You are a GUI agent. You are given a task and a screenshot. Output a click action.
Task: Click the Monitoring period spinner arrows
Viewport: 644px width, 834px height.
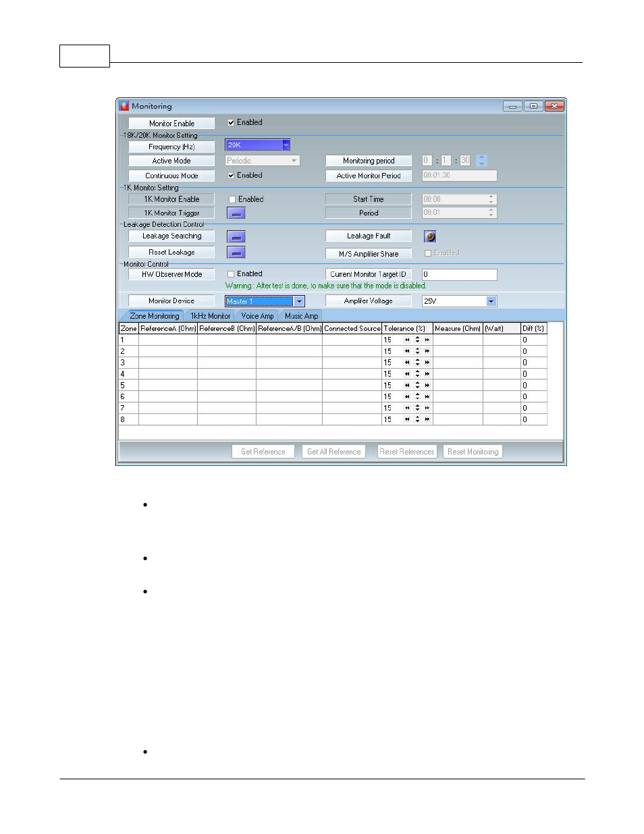[481, 161]
